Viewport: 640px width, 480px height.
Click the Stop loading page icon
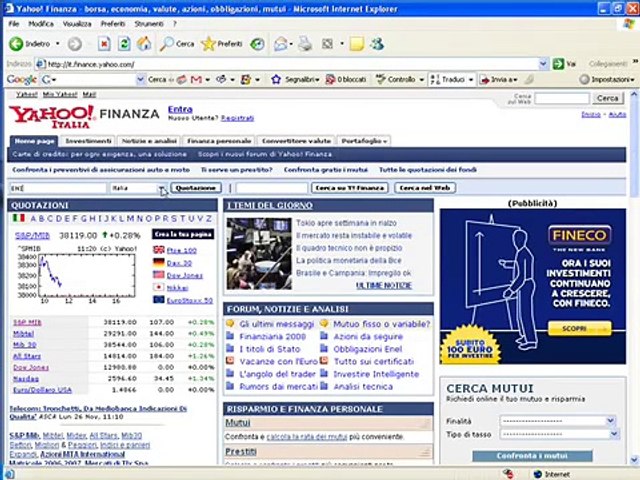pyautogui.click(x=104, y=44)
